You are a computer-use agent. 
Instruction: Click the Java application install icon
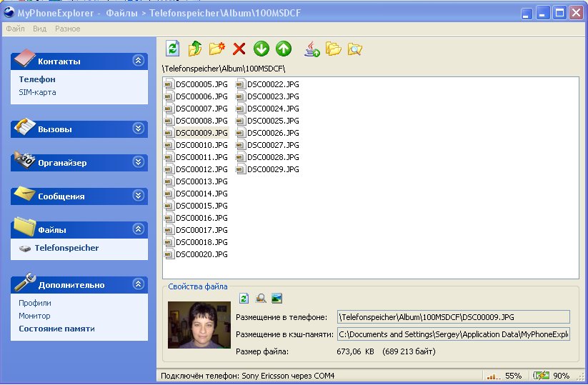[x=312, y=49]
